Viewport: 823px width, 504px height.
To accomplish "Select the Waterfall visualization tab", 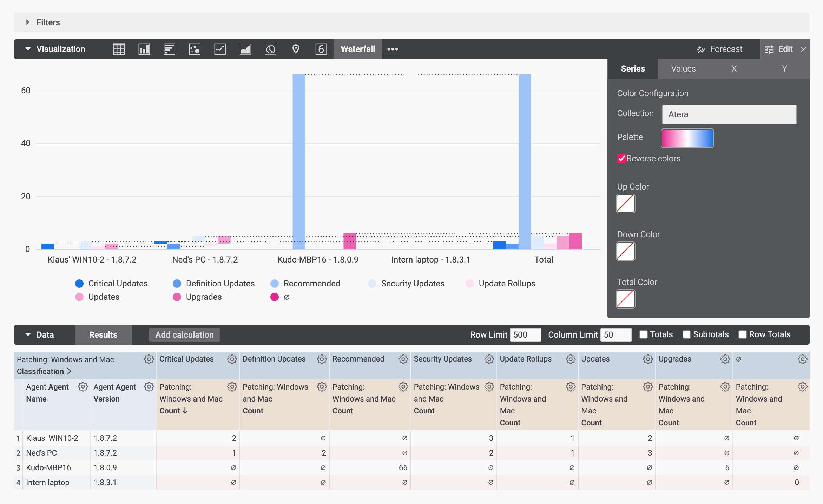I will tap(358, 49).
